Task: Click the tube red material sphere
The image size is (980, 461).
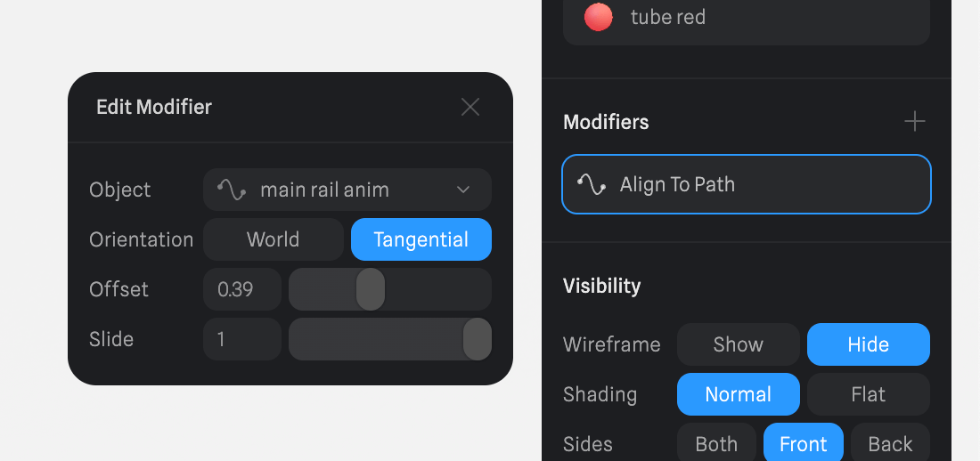Action: 598,17
